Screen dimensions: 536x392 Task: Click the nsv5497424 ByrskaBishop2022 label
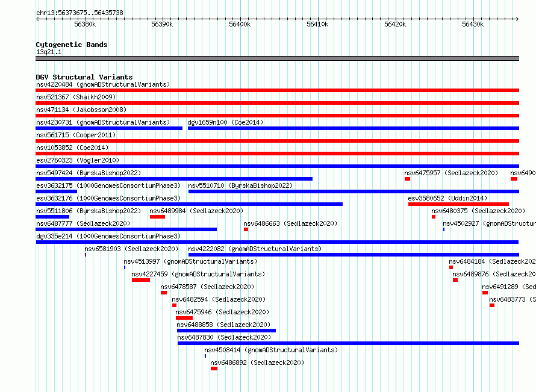tap(89, 173)
